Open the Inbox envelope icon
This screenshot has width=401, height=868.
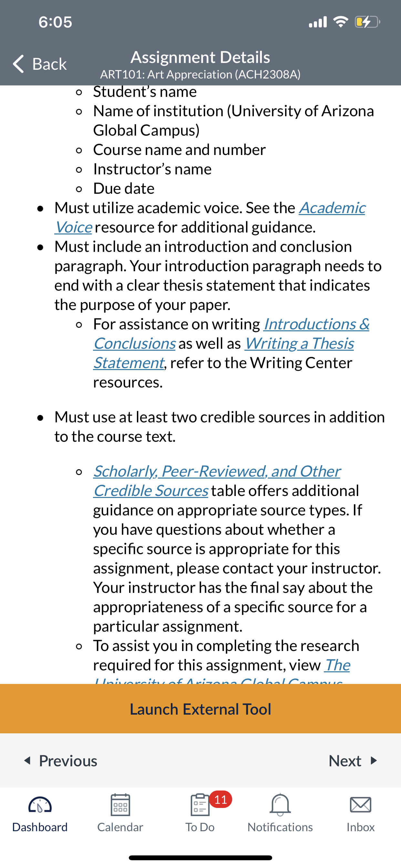point(361,805)
